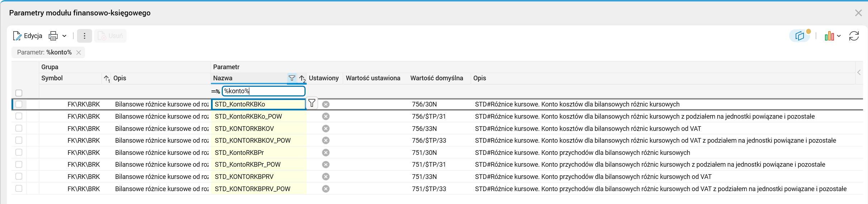Click the bar chart icon
Image resolution: width=868 pixels, height=204 pixels.
tap(829, 36)
